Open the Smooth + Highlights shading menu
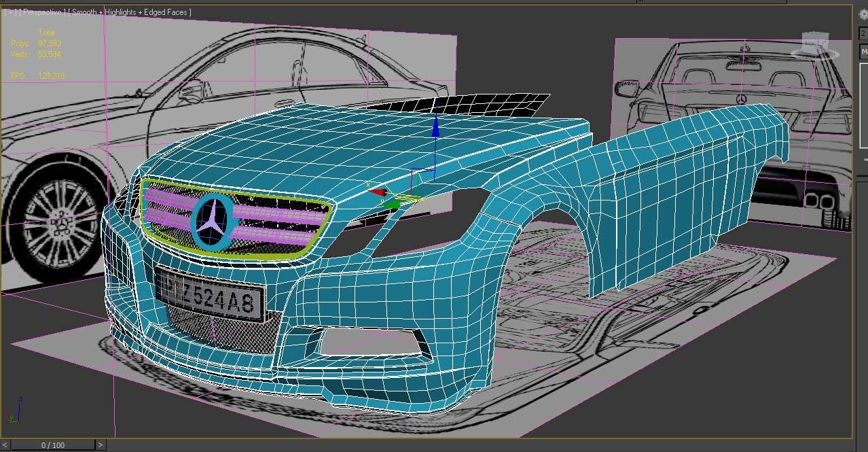 click(130, 12)
